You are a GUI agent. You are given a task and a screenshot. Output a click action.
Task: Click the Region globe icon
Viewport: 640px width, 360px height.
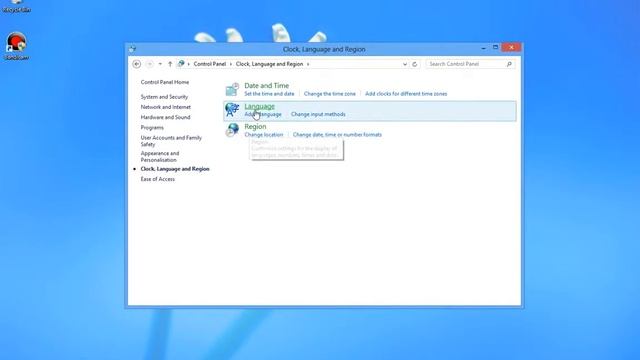(x=232, y=130)
